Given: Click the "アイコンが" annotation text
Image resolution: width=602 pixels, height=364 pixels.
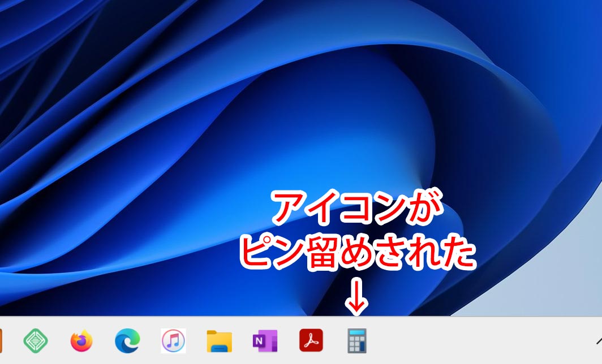Looking at the screenshot, I should coord(356,209).
